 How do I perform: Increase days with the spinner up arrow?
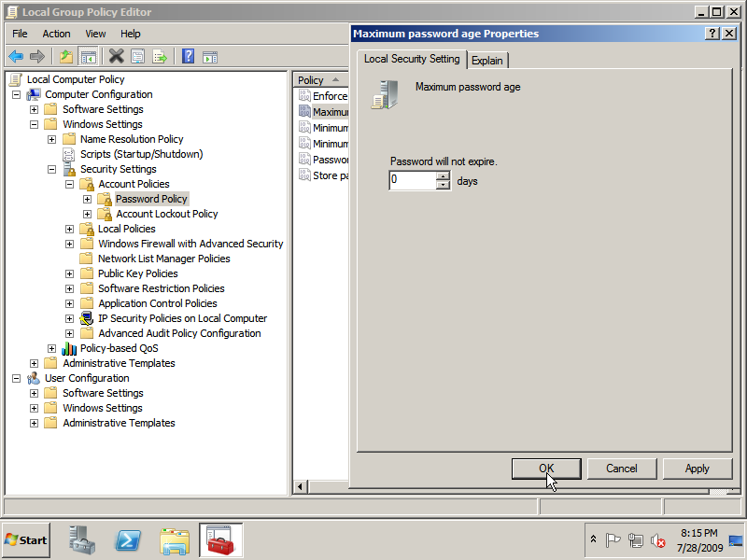(x=443, y=175)
